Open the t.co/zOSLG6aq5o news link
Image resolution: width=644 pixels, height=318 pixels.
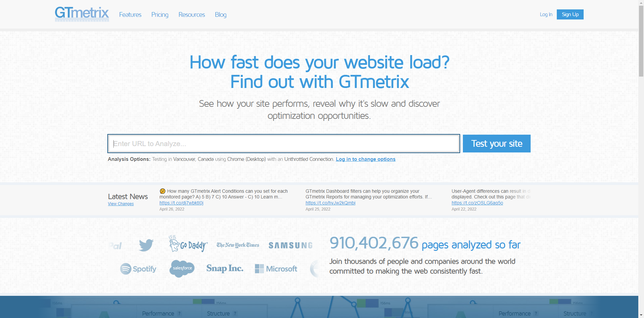click(477, 203)
